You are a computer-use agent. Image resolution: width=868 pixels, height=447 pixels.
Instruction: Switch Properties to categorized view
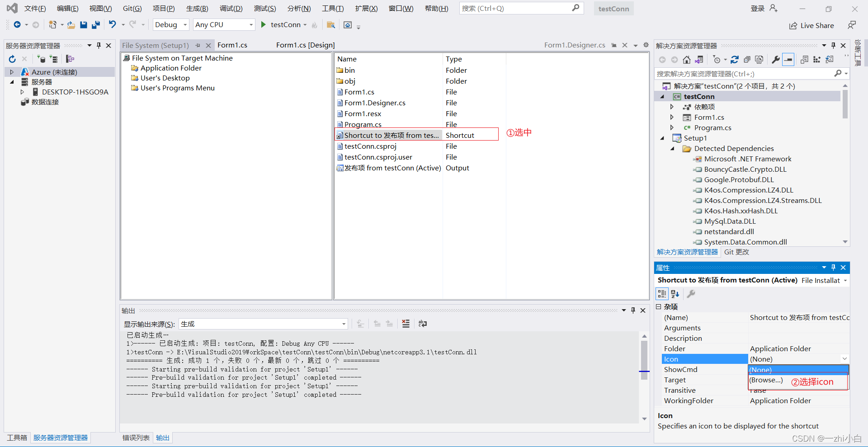[662, 294]
